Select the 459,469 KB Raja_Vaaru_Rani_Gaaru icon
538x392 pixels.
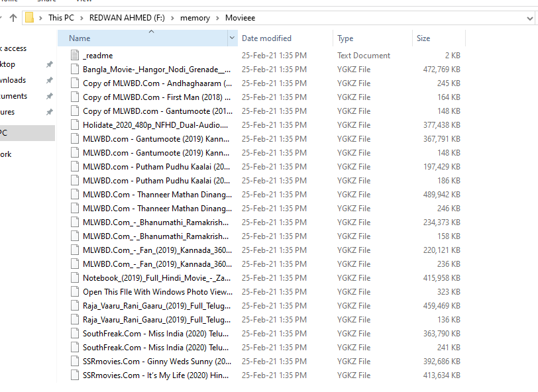tap(75, 305)
